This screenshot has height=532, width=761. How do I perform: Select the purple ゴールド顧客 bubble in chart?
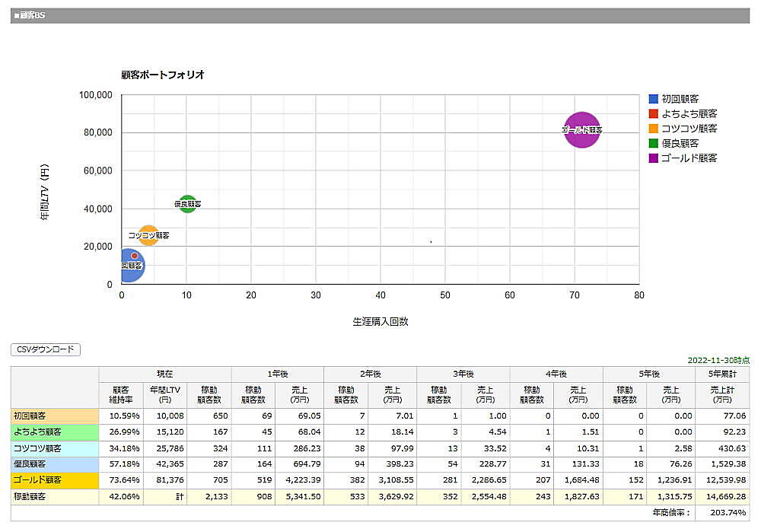582,130
